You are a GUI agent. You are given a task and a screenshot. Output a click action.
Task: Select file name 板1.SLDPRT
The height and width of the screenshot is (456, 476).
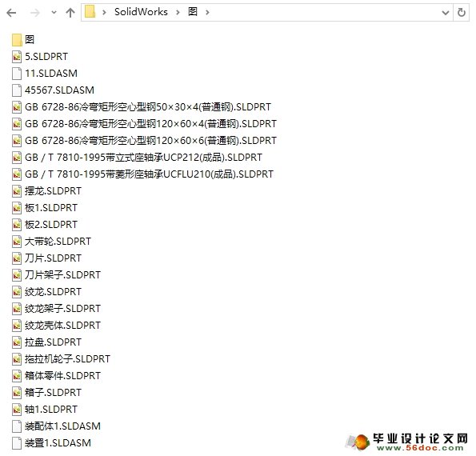[51, 208]
